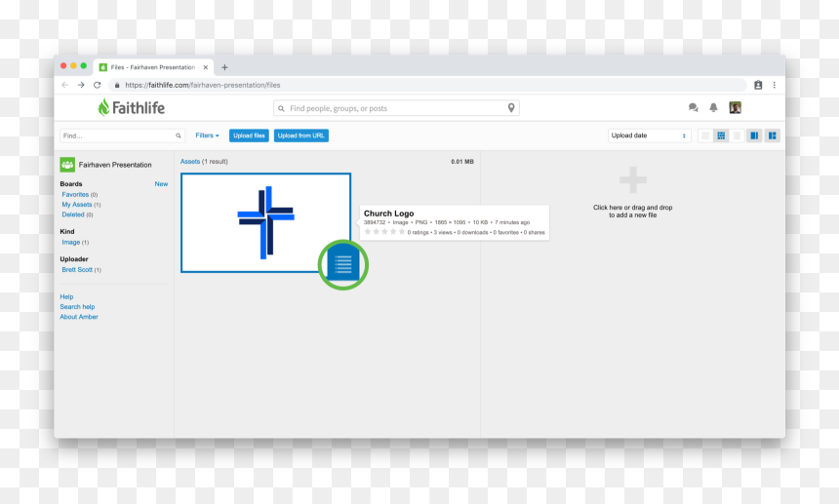Click the magnifier in the Find field
This screenshot has width=839, height=504.
[179, 136]
